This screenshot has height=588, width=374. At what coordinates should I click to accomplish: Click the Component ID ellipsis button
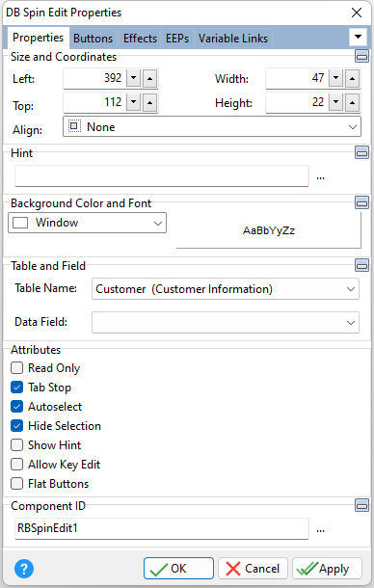tap(320, 530)
